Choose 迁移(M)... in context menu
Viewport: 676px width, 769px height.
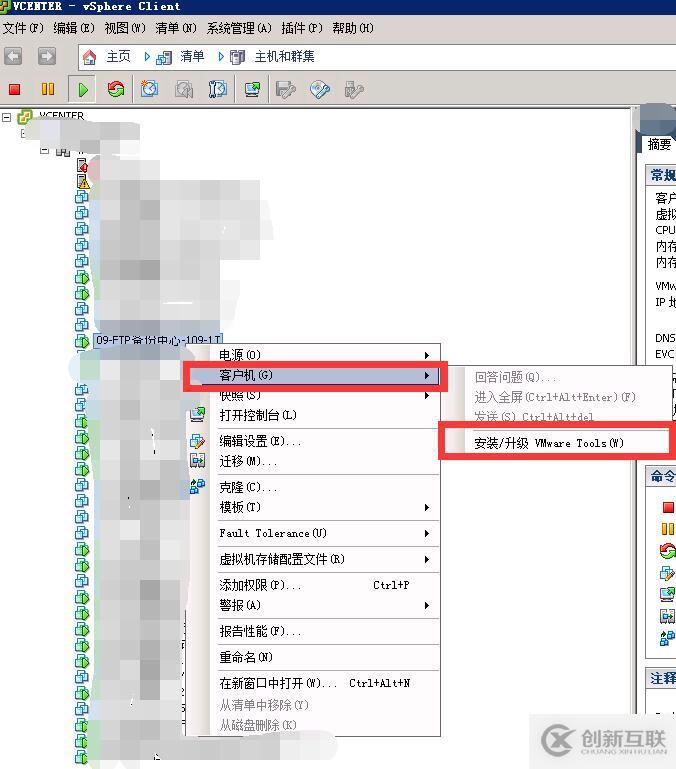[313, 461]
